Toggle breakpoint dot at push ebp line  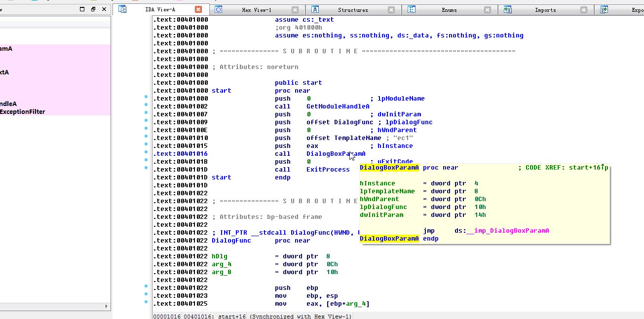pos(146,286)
